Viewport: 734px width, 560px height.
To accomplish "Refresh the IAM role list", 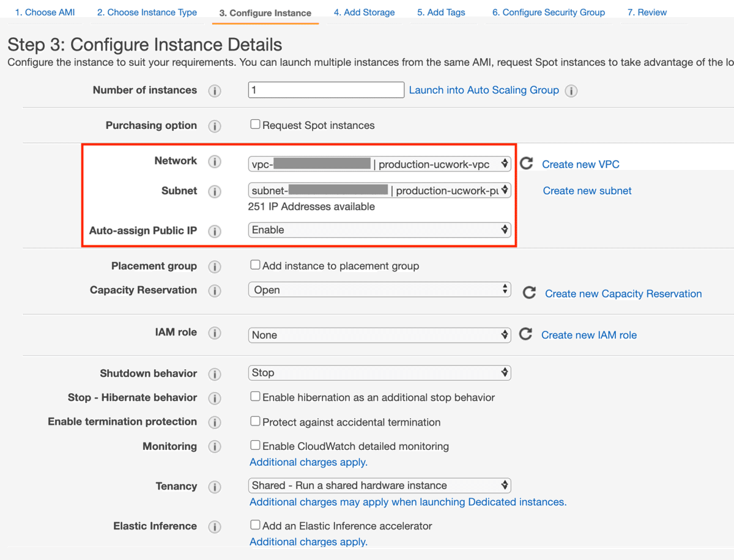I will click(525, 334).
